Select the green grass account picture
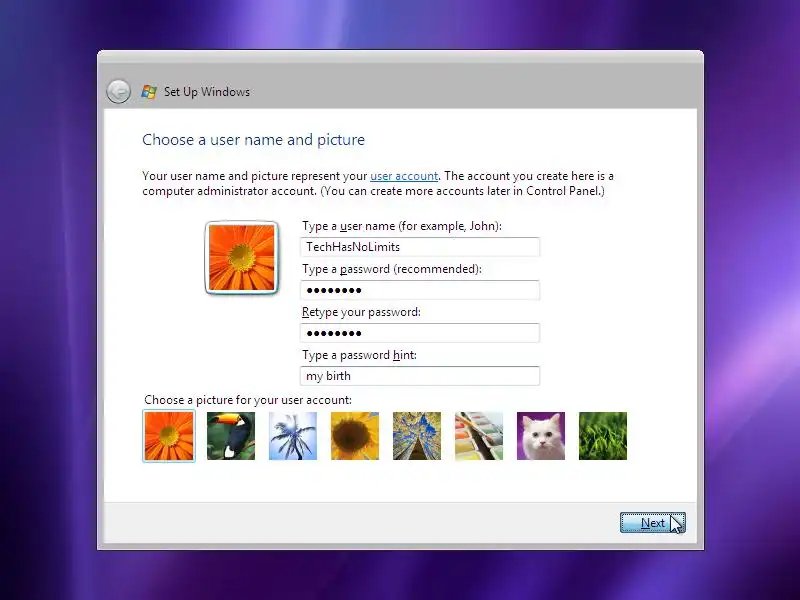 pos(603,436)
